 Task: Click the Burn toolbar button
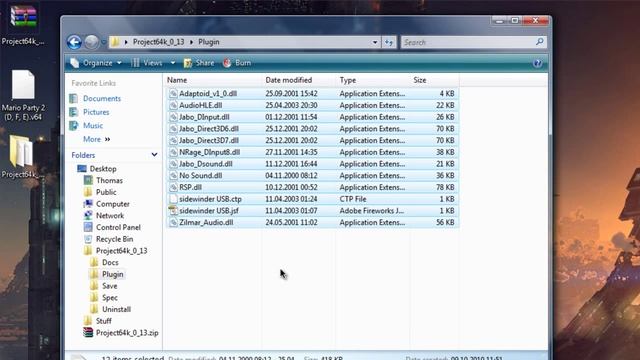coord(237,63)
